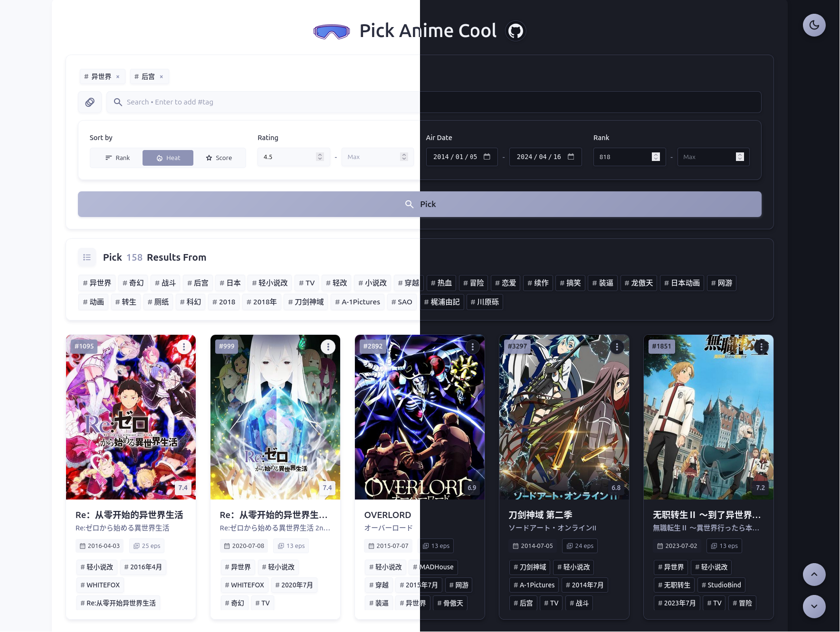Click the magnifier icon inside the search field
840x632 pixels.
point(118,102)
